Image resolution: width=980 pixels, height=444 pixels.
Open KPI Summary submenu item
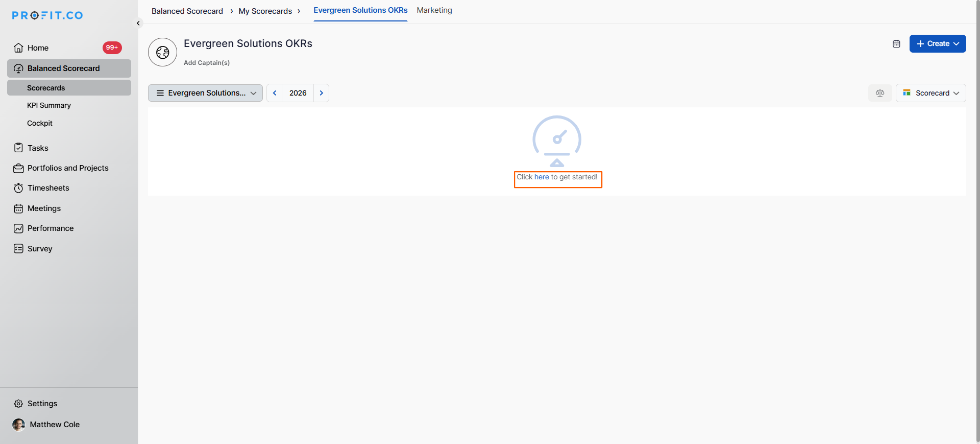click(x=49, y=105)
